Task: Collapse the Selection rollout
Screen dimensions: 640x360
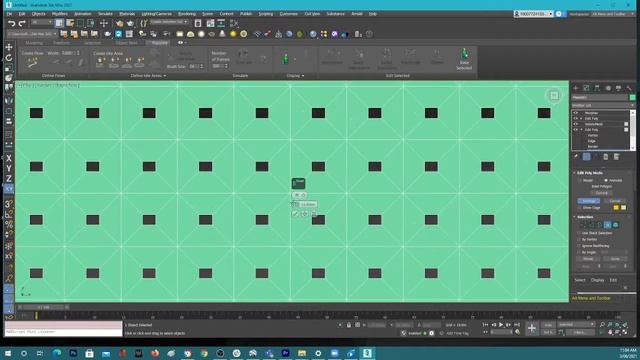Action: 575,217
